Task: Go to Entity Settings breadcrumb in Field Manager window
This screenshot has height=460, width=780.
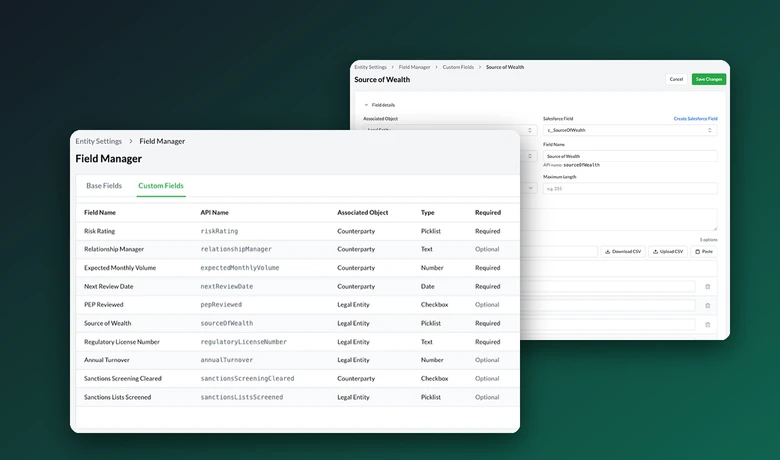Action: (x=98, y=141)
